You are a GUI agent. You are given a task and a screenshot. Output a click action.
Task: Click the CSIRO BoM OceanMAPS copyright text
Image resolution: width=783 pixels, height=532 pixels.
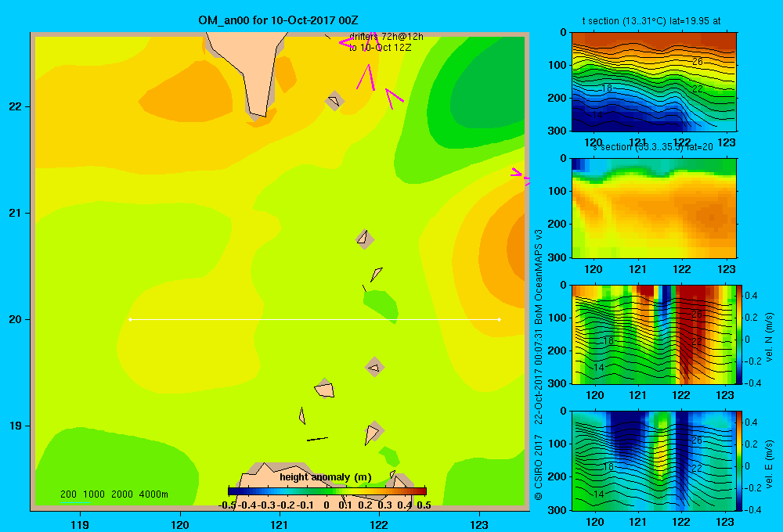click(x=539, y=365)
